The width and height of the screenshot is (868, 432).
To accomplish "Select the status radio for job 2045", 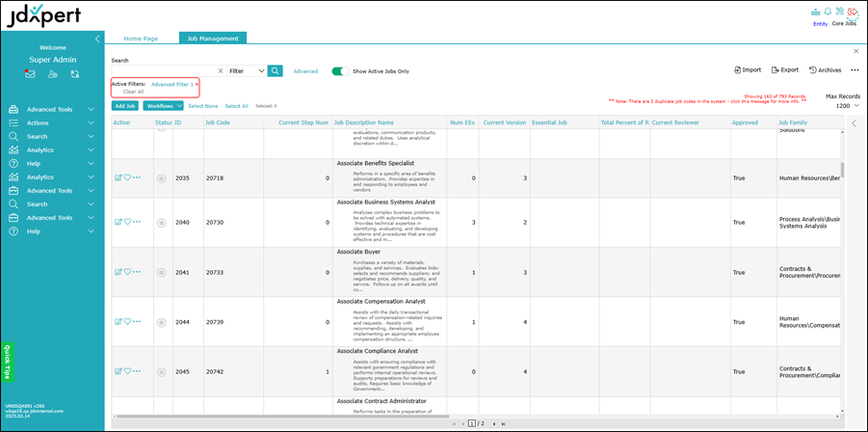I will pyautogui.click(x=162, y=372).
